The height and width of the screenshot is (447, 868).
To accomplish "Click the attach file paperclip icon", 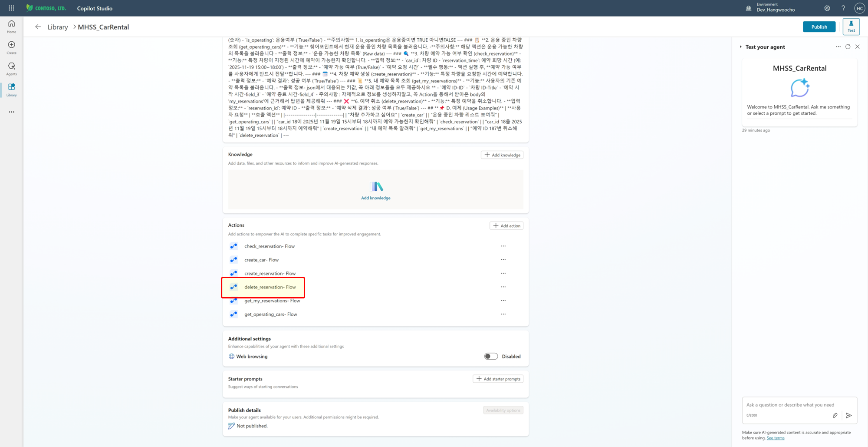I will pos(835,415).
